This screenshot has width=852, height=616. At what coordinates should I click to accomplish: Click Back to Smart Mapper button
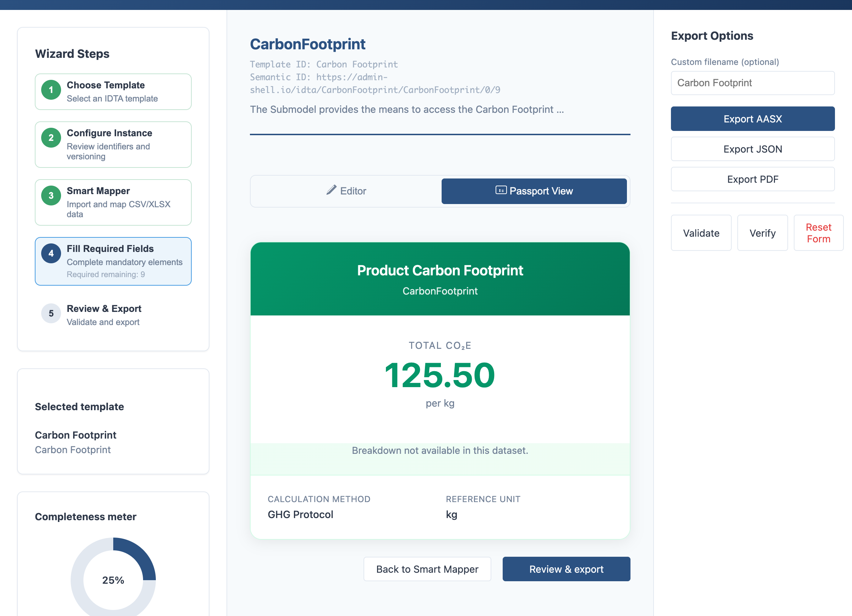pyautogui.click(x=427, y=569)
